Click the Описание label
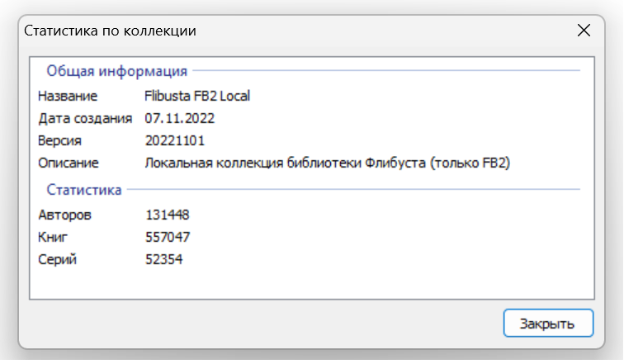 [69, 163]
